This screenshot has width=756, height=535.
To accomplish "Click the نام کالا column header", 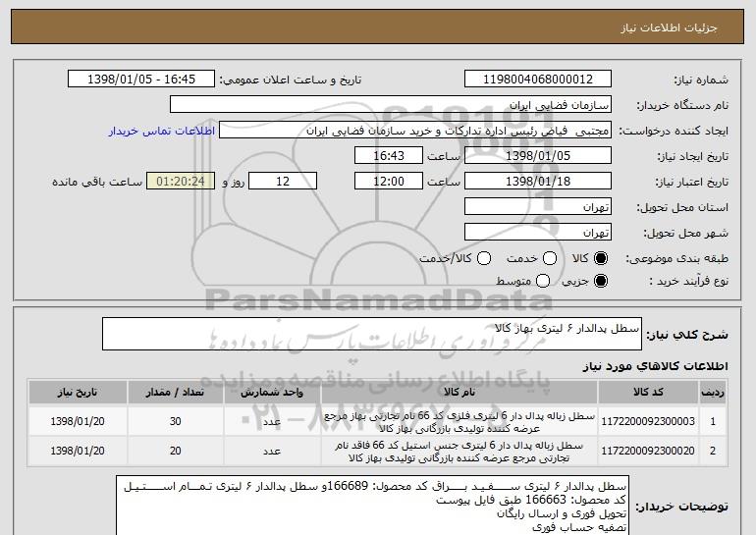I will point(459,393).
